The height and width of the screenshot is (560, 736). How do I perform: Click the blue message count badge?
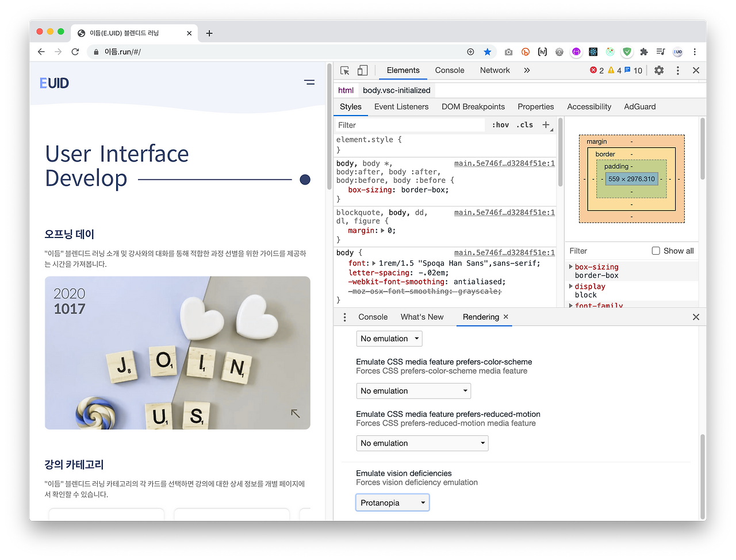coord(634,70)
